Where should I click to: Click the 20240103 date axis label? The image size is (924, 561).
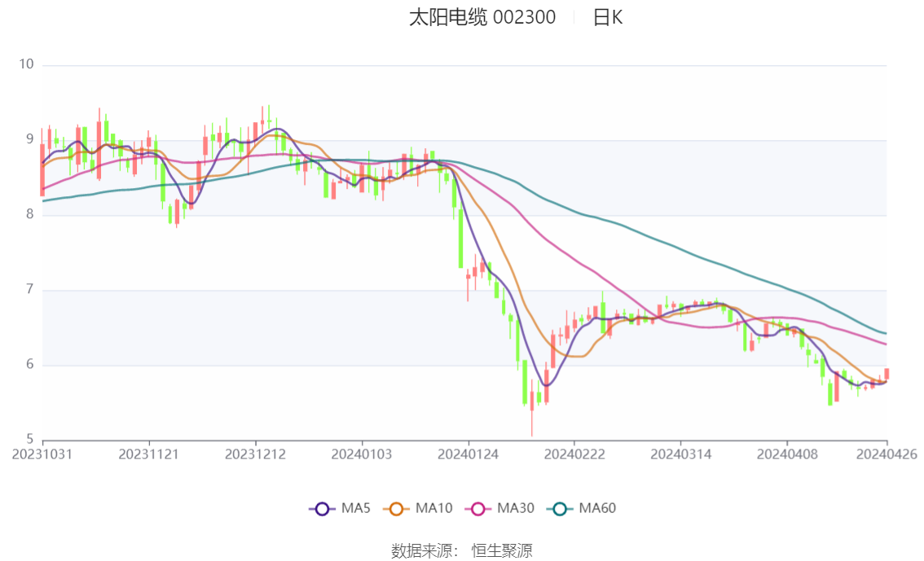click(361, 454)
